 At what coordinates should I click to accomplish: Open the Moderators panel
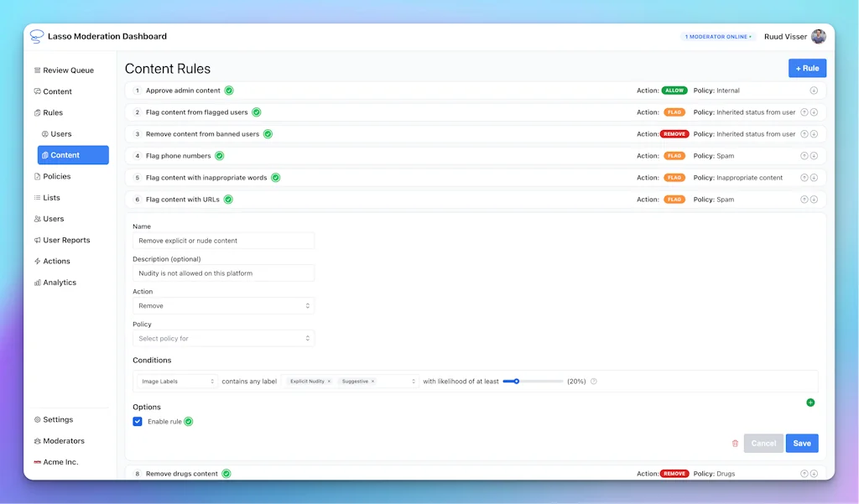[x=62, y=440]
